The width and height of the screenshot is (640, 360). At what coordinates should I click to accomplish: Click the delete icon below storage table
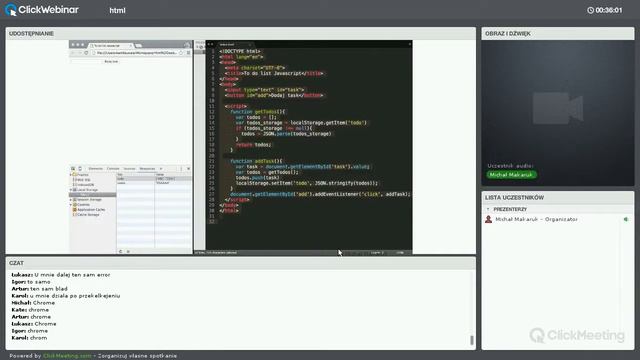[x=128, y=251]
